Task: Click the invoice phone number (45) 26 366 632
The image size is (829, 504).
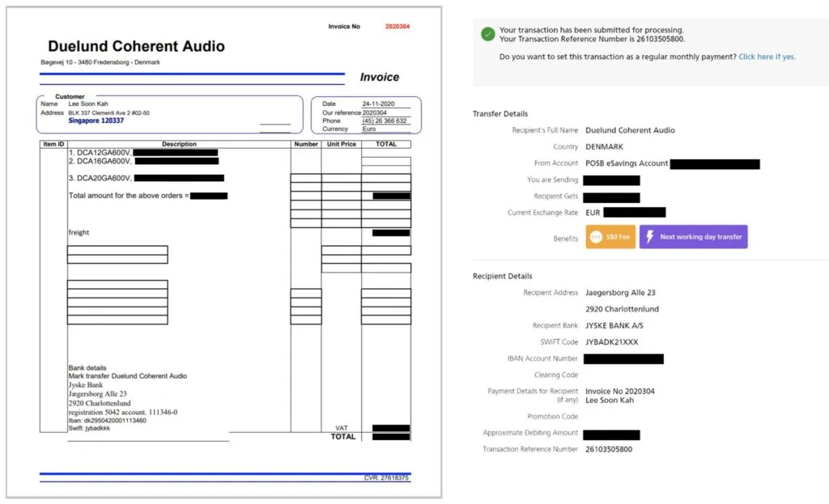Action: tap(385, 121)
